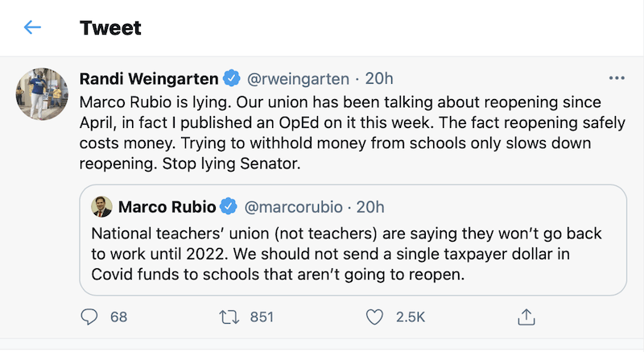Image resolution: width=644 pixels, height=352 pixels.
Task: Retweet using the arrows icon
Action: (228, 317)
